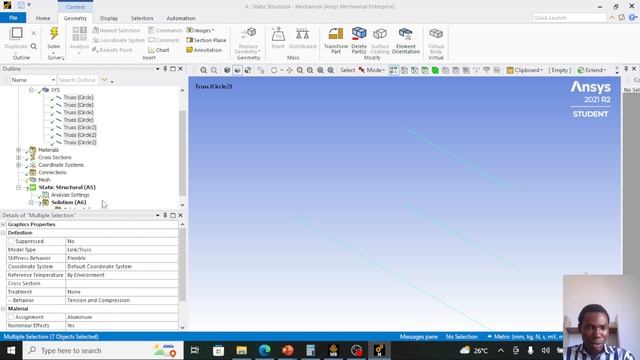The height and width of the screenshot is (360, 640).
Task: Click the Pan tool in graphics toolbar
Action: click(x=289, y=70)
